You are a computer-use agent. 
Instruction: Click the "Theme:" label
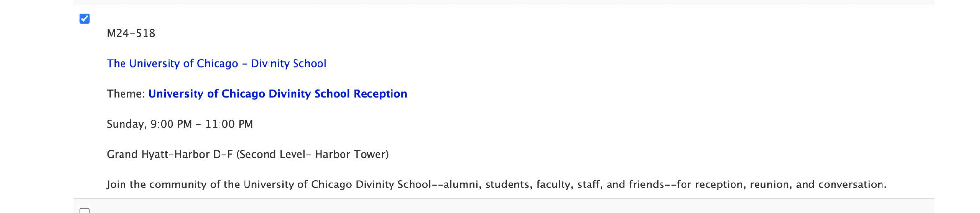[125, 94]
